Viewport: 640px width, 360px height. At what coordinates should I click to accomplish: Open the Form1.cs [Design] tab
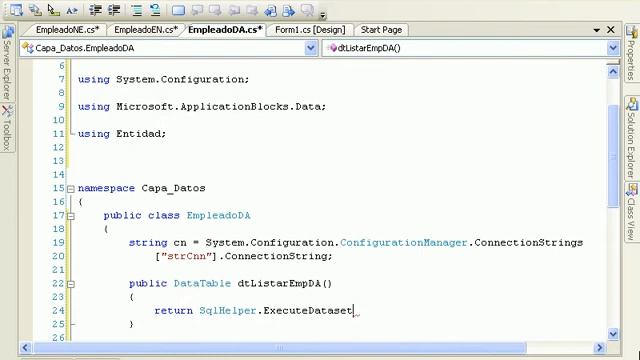(x=310, y=30)
